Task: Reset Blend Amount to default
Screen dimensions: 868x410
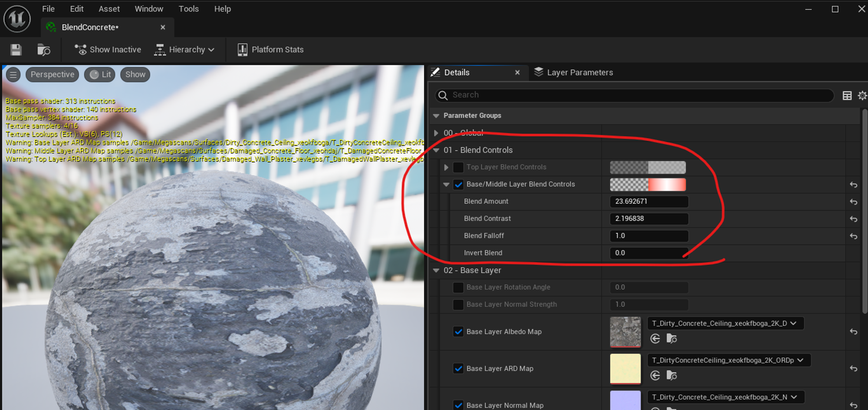Action: pos(854,202)
